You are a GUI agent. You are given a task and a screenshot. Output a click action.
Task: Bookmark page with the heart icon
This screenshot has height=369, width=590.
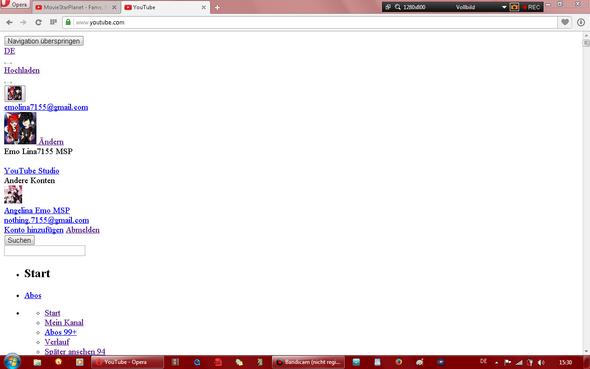coord(565,23)
